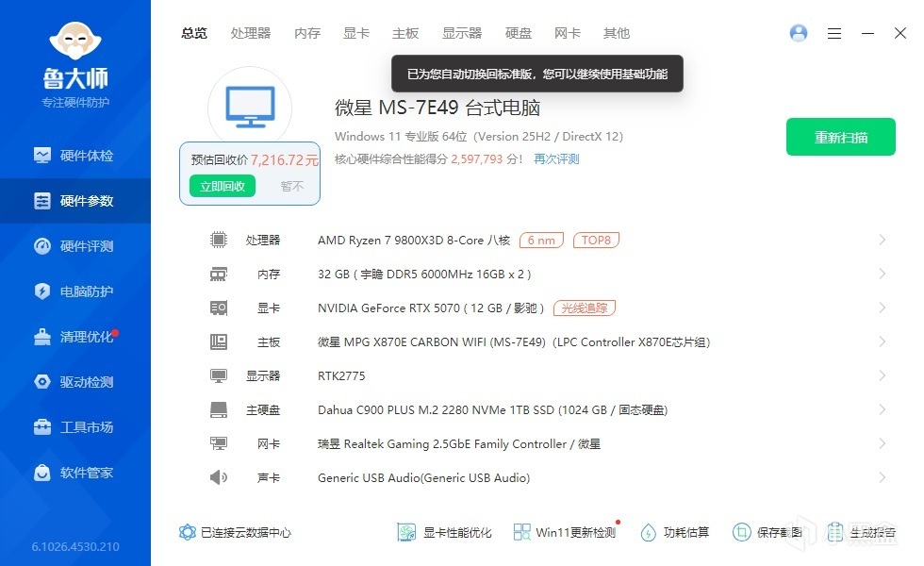The width and height of the screenshot is (924, 566).
Task: Open 清理优化 sidebar item
Action: pyautogui.click(x=74, y=337)
